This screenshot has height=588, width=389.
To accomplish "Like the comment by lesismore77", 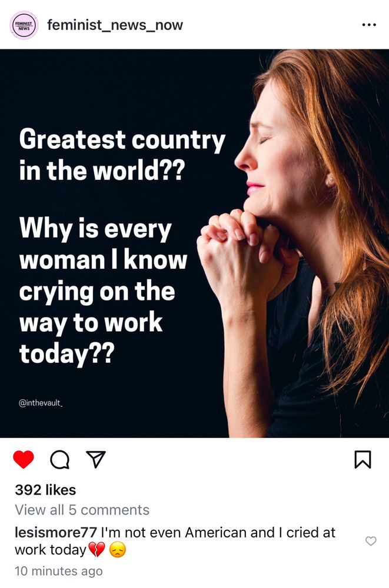I will [371, 541].
